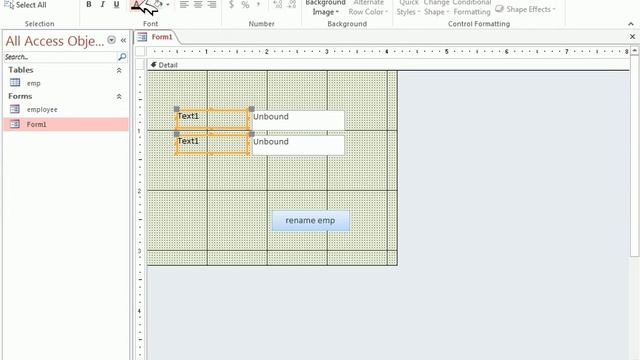The height and width of the screenshot is (360, 640).
Task: Open the fill color dropdown arrow
Action: 168,5
